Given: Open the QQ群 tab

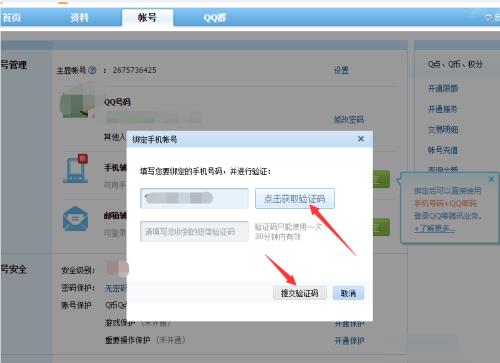Looking at the screenshot, I should 215,18.
